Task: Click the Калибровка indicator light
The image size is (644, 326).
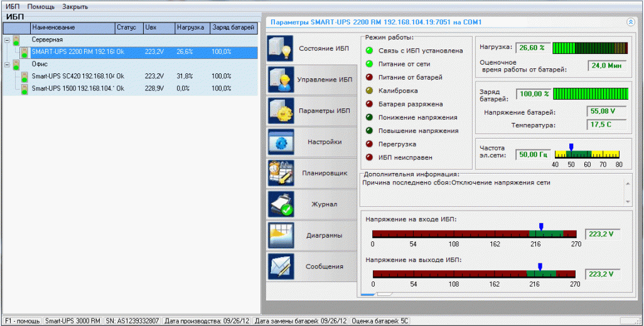Action: click(x=370, y=91)
